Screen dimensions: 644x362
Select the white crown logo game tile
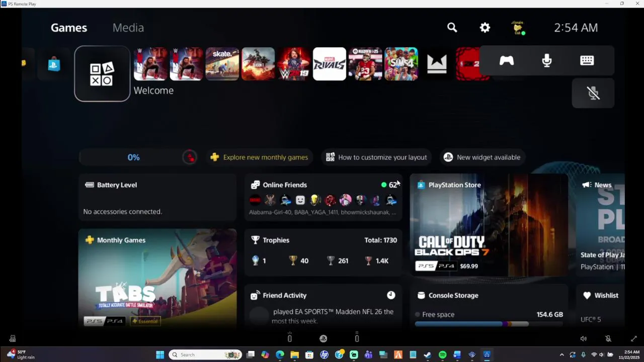437,64
